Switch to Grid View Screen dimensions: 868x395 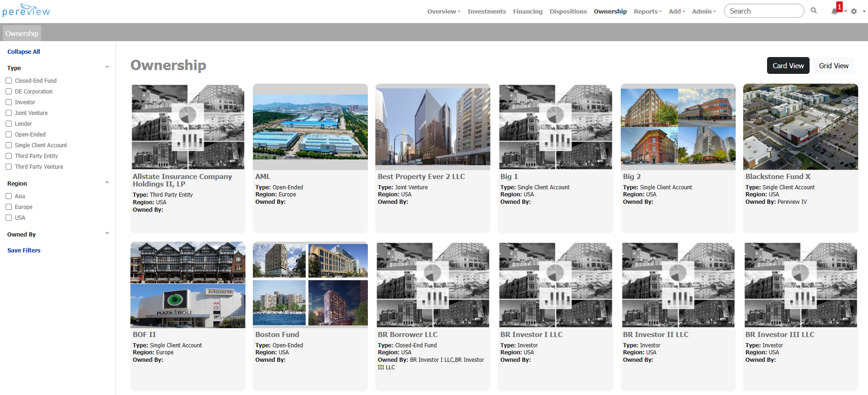point(833,66)
